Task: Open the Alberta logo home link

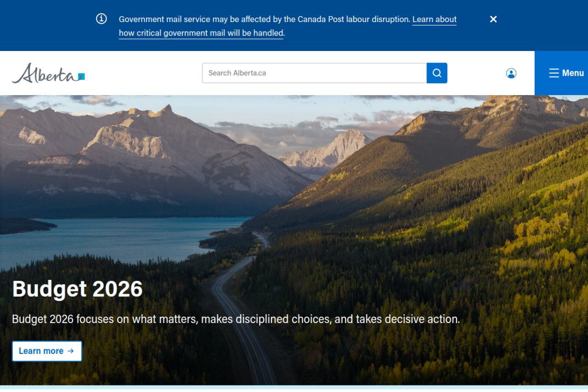Action: click(48, 73)
